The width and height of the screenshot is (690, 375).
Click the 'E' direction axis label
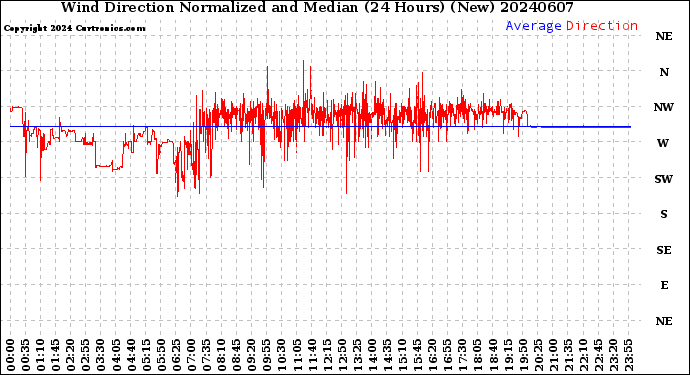[x=664, y=285]
